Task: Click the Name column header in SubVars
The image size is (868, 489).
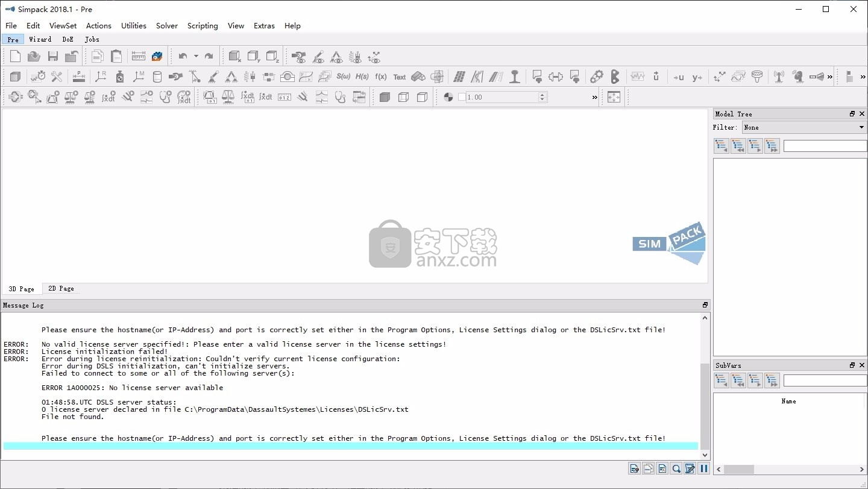Action: point(788,401)
